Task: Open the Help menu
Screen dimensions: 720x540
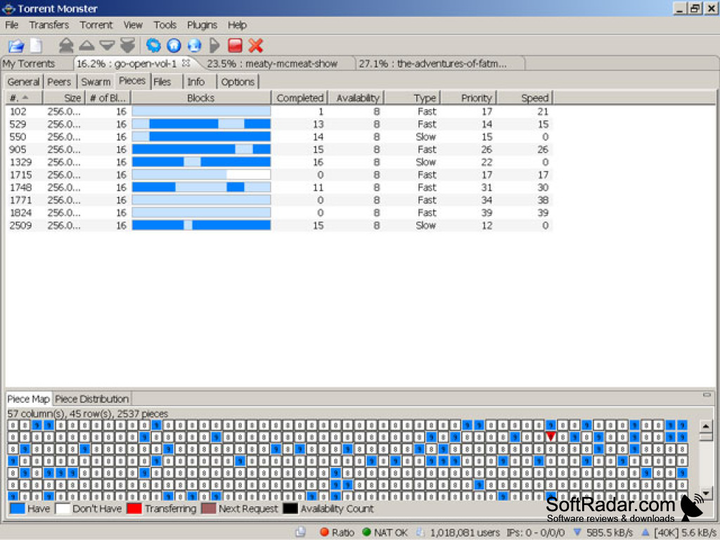Action: 237,25
